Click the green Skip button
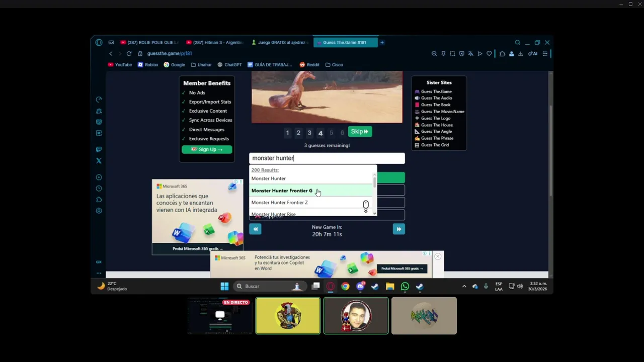 coord(360,132)
